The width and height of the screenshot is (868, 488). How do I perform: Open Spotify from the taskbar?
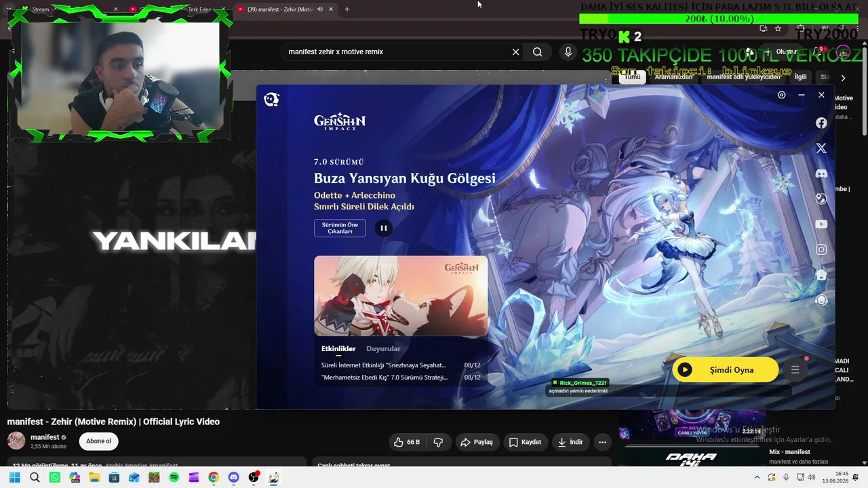pyautogui.click(x=174, y=477)
